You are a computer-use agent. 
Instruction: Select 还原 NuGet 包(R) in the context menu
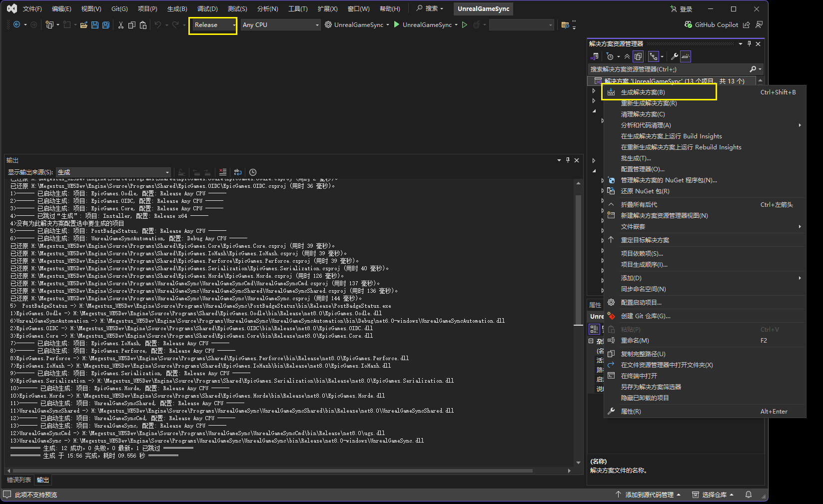(705, 191)
